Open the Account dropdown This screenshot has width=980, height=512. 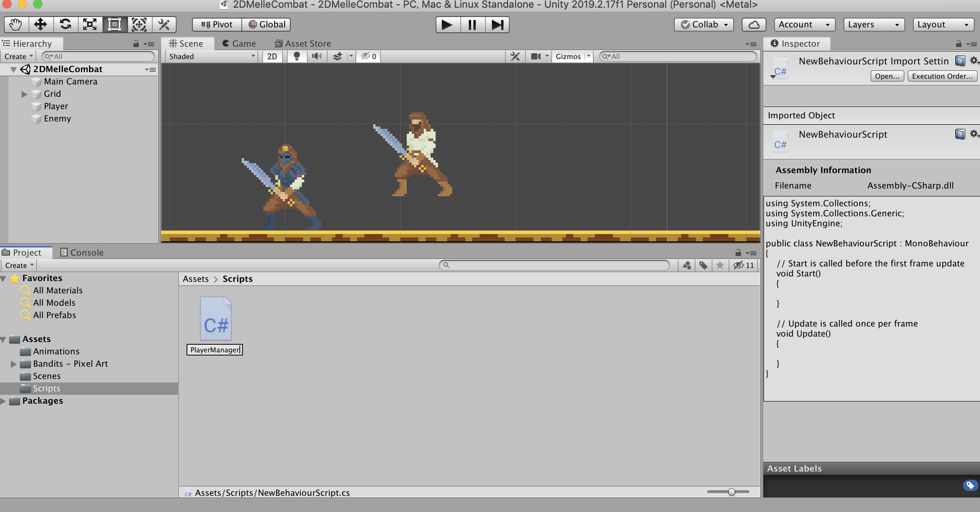(805, 25)
